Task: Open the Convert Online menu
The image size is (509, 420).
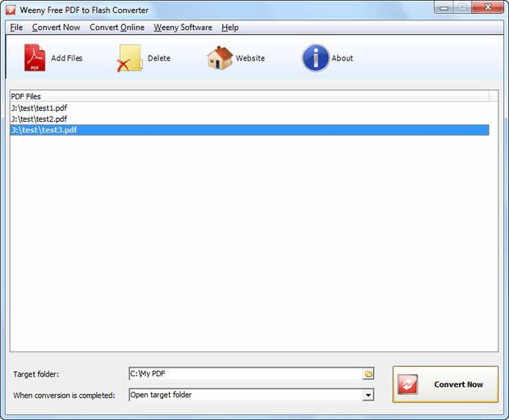Action: pos(117,27)
